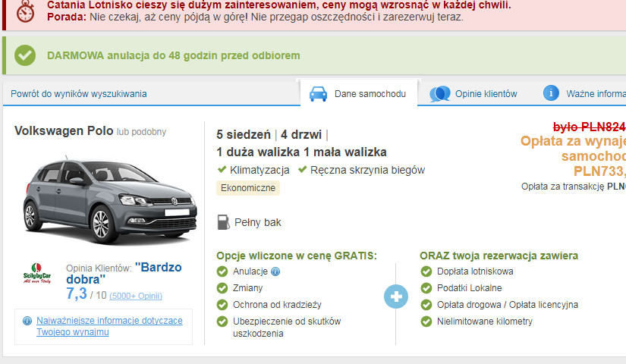Screen dimensions: 626x364
Task: Click the check icon beside Opłata drogowa / Opłata licencyjna
Action: 426,305
